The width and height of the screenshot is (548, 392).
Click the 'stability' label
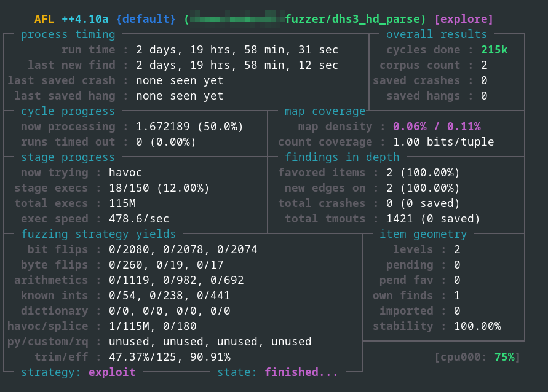point(403,326)
